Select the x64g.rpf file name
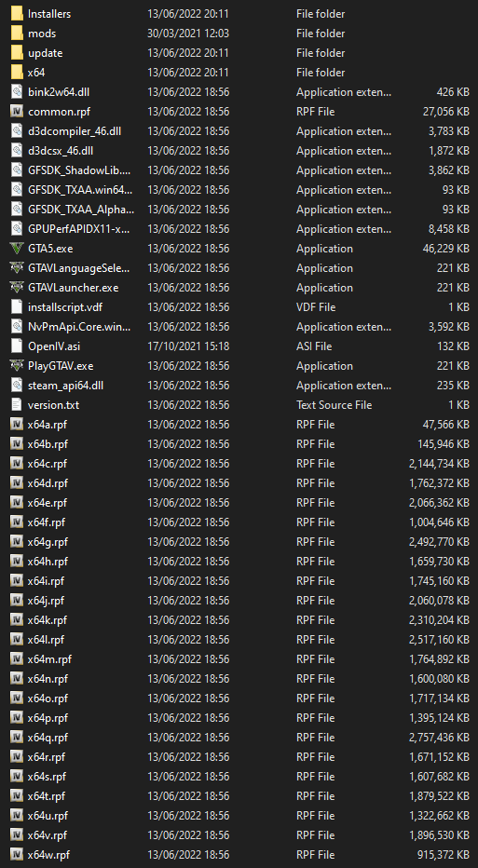The width and height of the screenshot is (478, 868). tap(48, 542)
